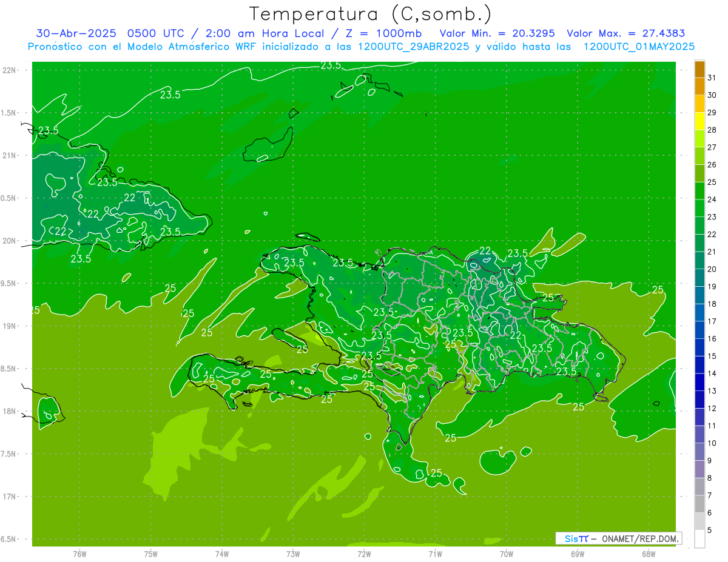The height and width of the screenshot is (562, 728).
Task: Click the colorbar label "31"
Action: pyautogui.click(x=712, y=78)
